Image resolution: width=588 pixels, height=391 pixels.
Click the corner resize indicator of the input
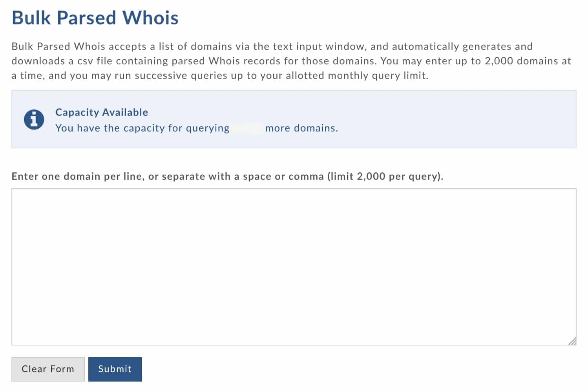click(572, 340)
